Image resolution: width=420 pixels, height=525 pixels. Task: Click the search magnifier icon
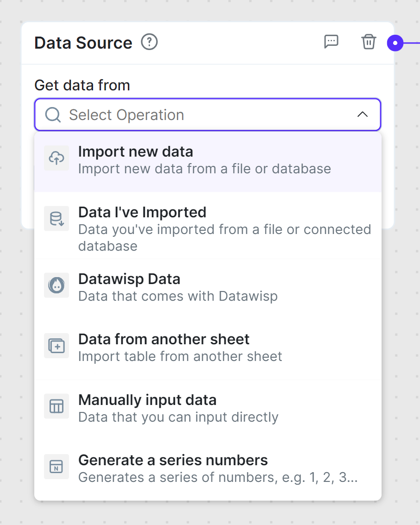coord(53,114)
